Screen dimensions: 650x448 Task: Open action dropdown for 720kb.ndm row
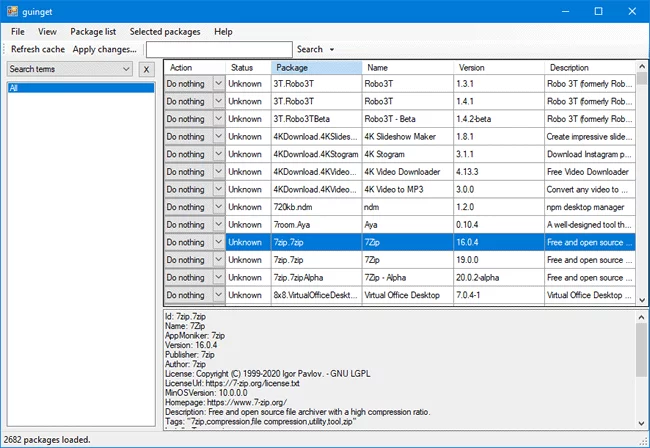[218, 207]
